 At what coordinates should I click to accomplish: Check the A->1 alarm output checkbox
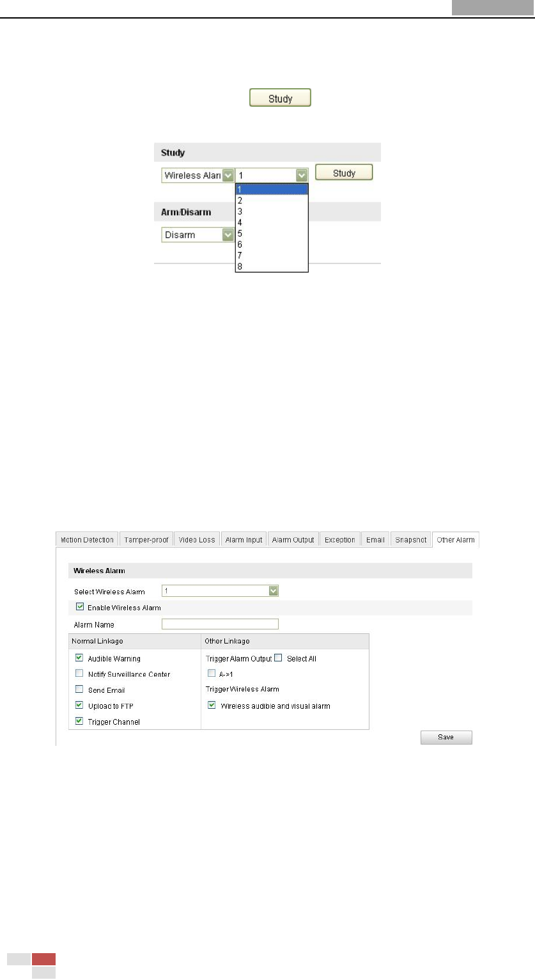pyautogui.click(x=212, y=674)
